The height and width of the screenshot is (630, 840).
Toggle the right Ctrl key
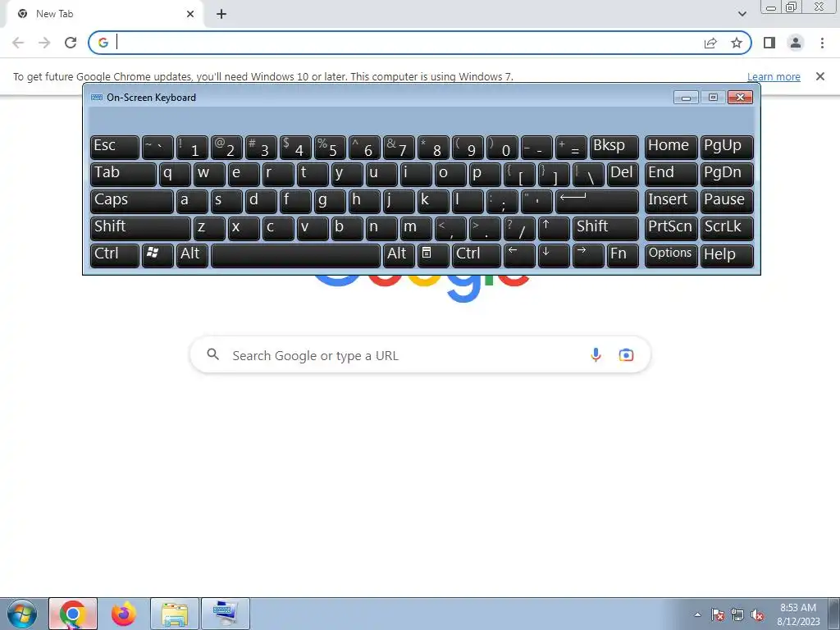477,255
